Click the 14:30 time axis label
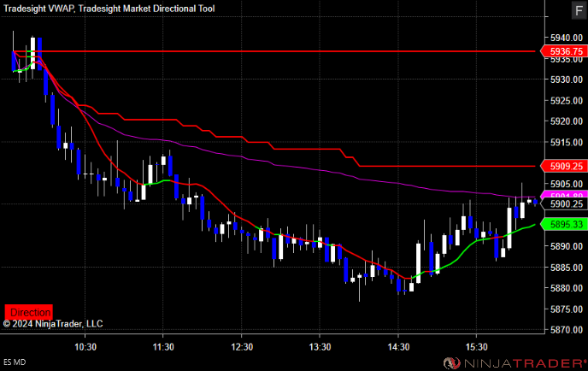The height and width of the screenshot is (371, 588). (398, 347)
